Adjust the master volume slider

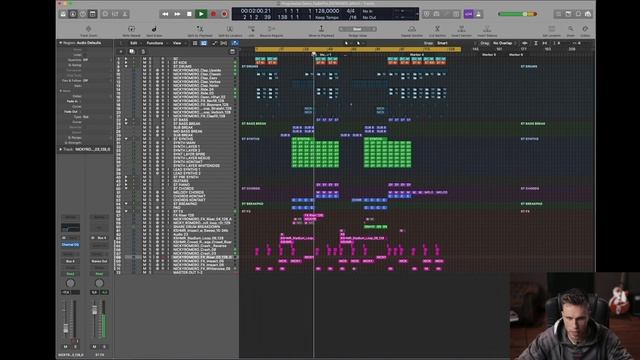point(517,14)
